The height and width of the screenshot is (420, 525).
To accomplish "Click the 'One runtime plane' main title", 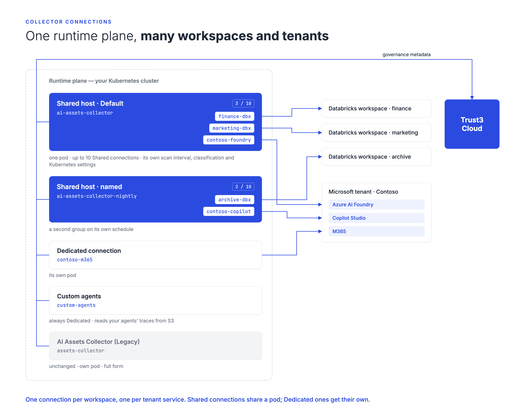I will pyautogui.click(x=177, y=36).
